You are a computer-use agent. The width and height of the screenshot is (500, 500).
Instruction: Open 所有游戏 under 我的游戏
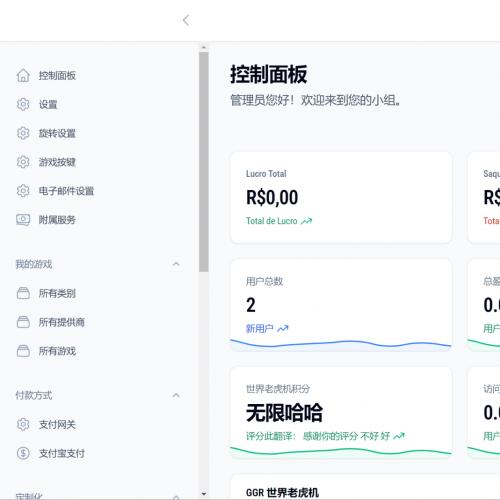[x=57, y=351]
